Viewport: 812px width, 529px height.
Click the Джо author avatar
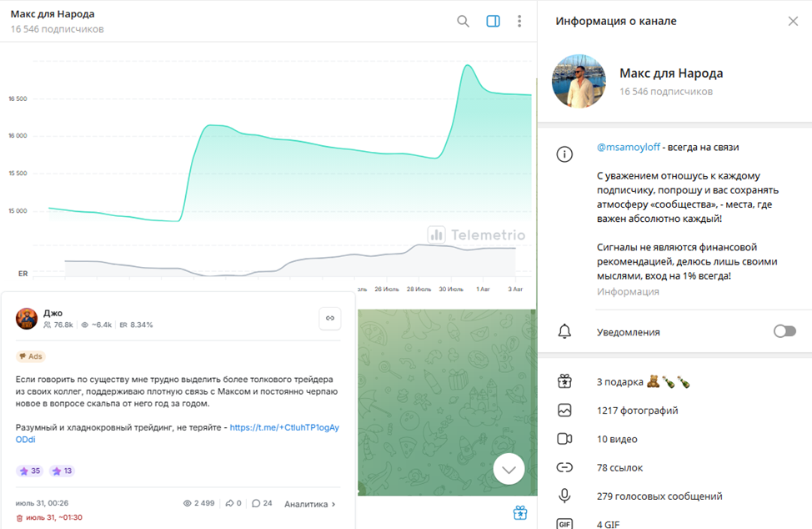[x=27, y=318]
